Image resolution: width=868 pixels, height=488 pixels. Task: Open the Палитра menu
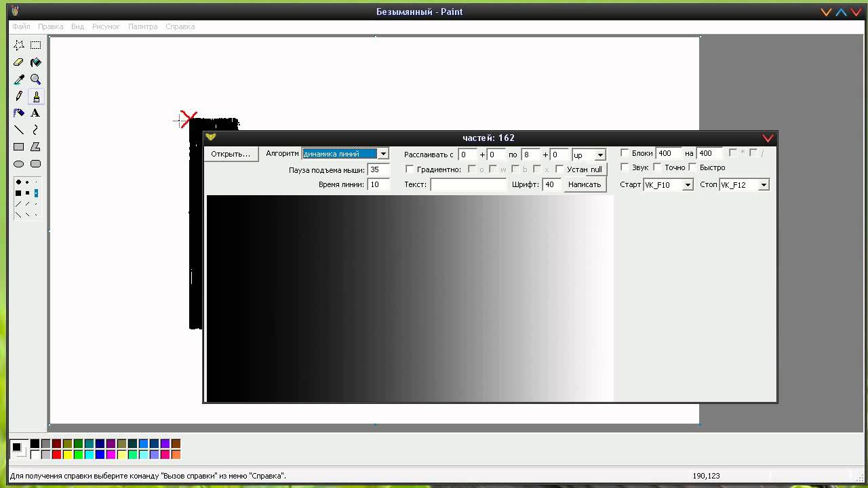[143, 26]
